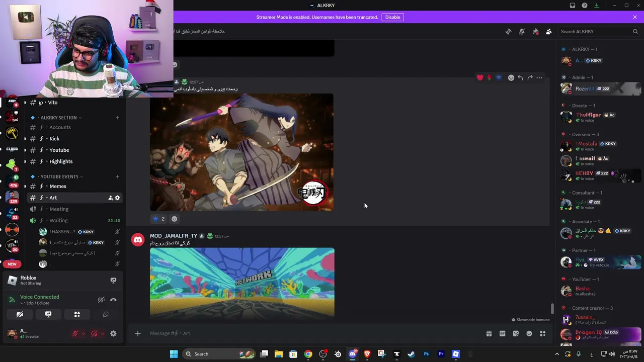Turn on the camera
Screen dimensions: 644x362
point(20,314)
